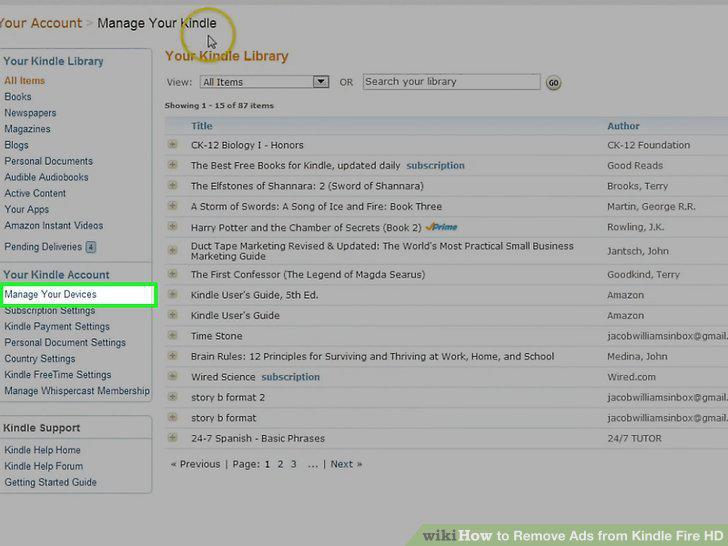The height and width of the screenshot is (546, 728).
Task: Click the Next page link
Action: tap(346, 464)
